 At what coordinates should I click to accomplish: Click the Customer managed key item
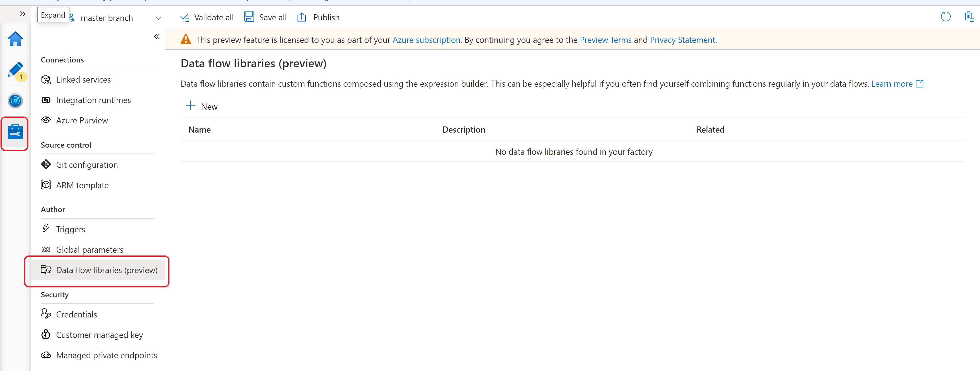pos(99,334)
